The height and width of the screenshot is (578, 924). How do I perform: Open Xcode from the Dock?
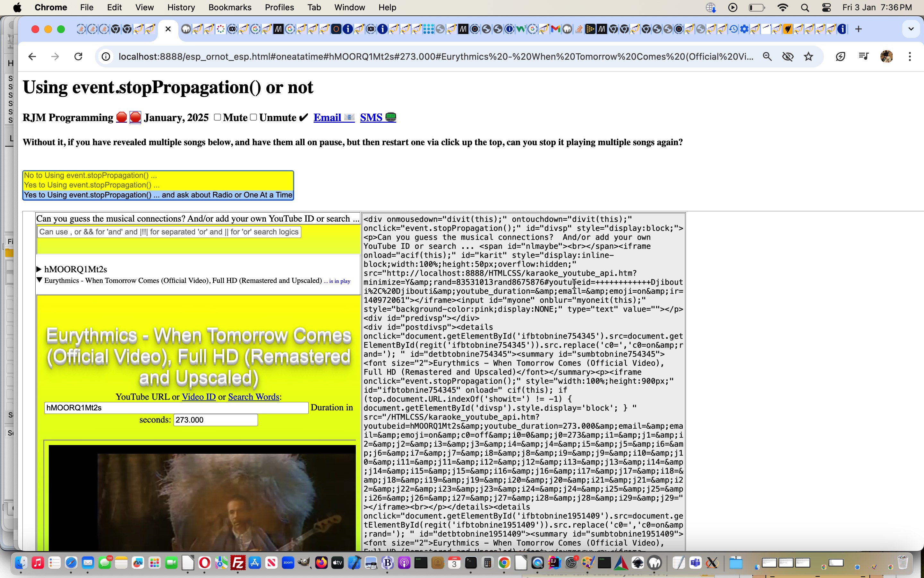coord(355,563)
